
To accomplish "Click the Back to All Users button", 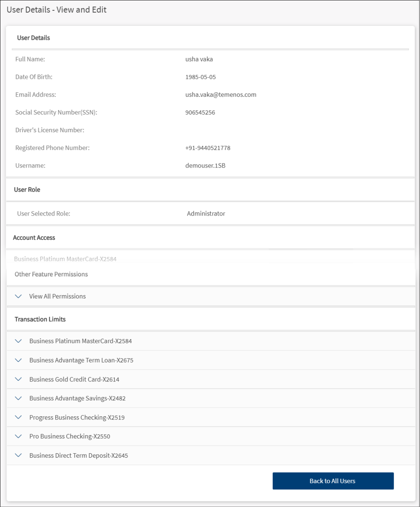I will coord(333,481).
